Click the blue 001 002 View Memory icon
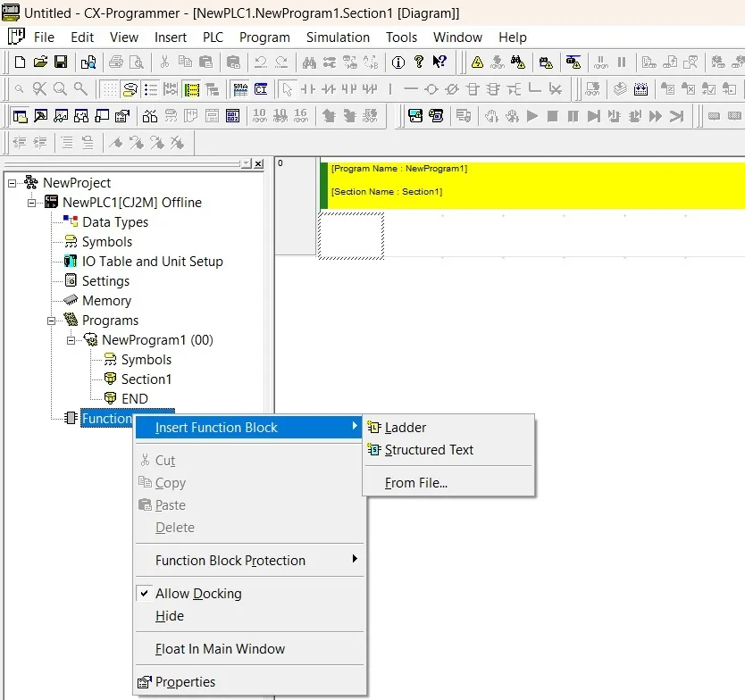Image resolution: width=745 pixels, height=700 pixels. click(x=233, y=116)
